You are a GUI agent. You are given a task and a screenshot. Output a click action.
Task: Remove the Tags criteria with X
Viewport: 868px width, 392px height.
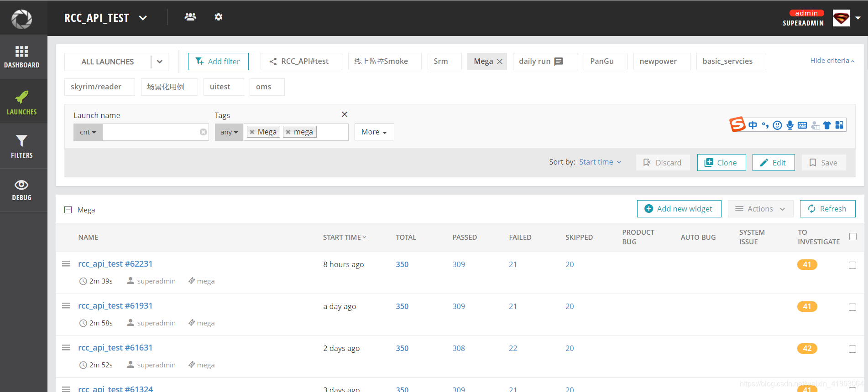coord(345,114)
